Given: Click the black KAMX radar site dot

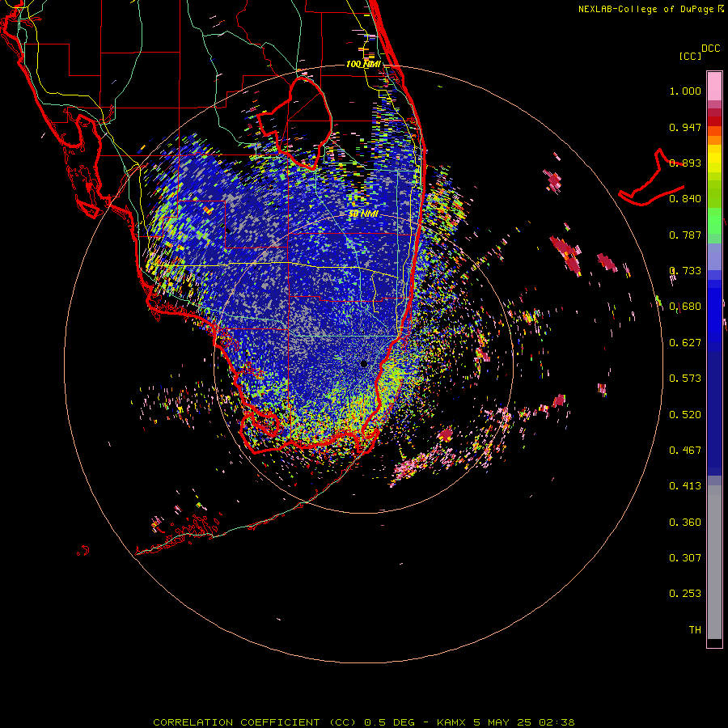Looking at the screenshot, I should click(x=364, y=364).
